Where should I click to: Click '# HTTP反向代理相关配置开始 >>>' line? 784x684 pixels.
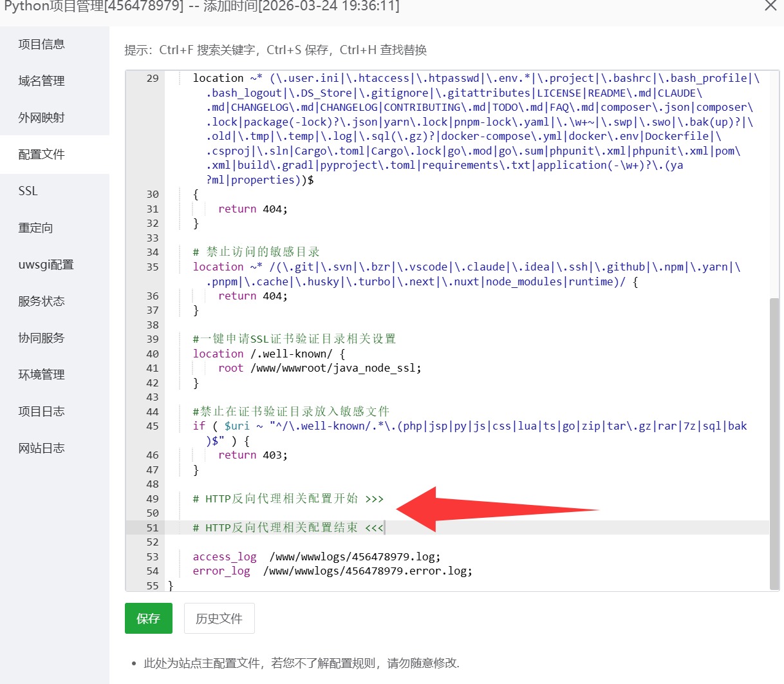(x=288, y=499)
